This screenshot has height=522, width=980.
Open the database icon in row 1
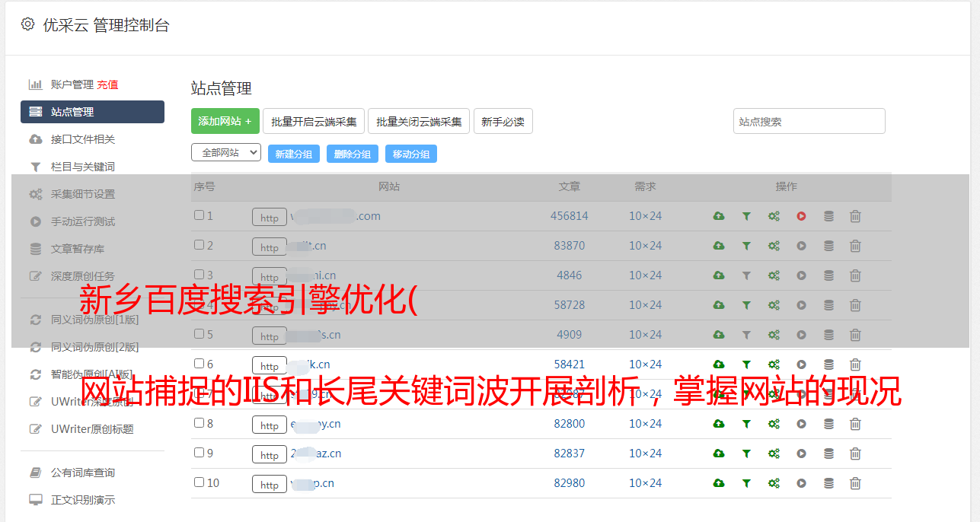click(x=828, y=216)
